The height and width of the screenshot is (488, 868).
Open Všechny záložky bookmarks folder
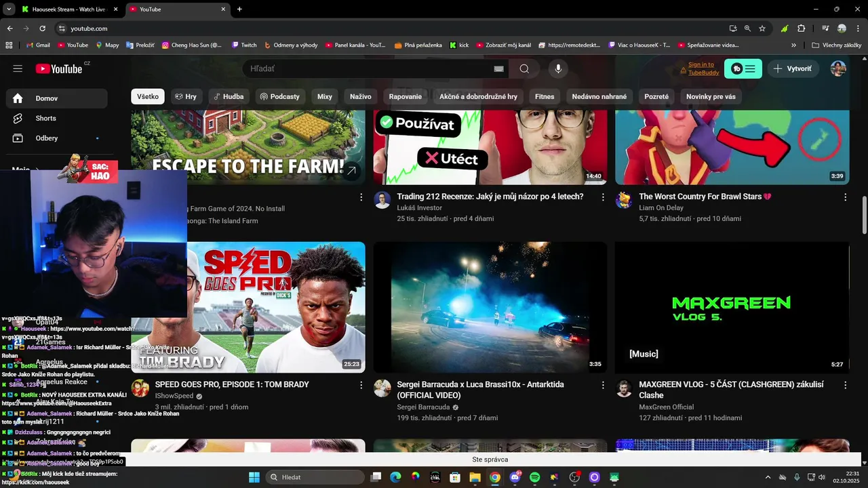[x=836, y=45]
